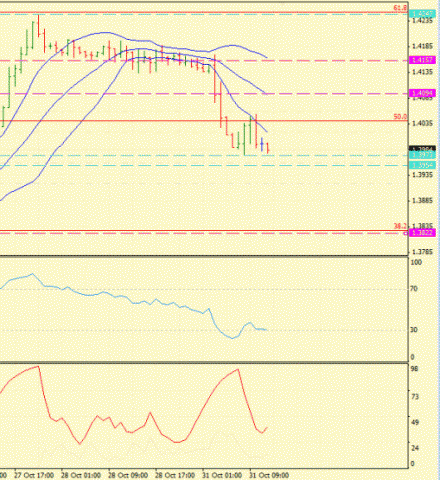Click the 24 level on the stochastic scale

coord(415,448)
